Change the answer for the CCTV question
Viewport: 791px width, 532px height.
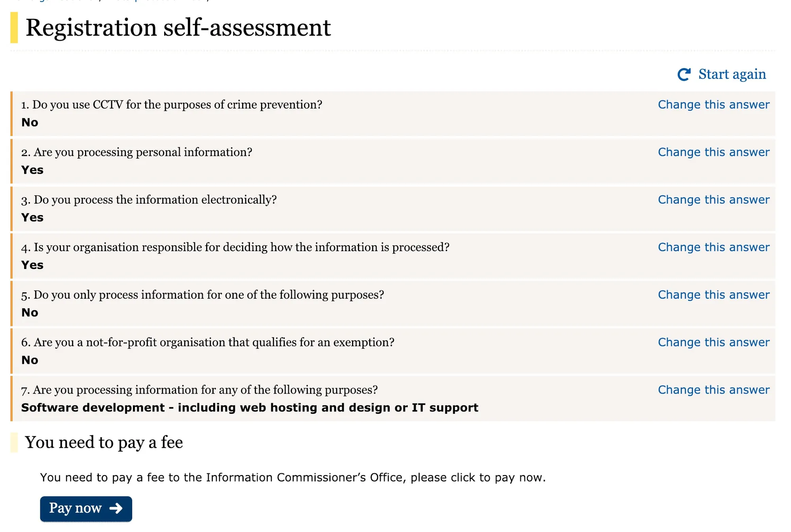coord(713,105)
